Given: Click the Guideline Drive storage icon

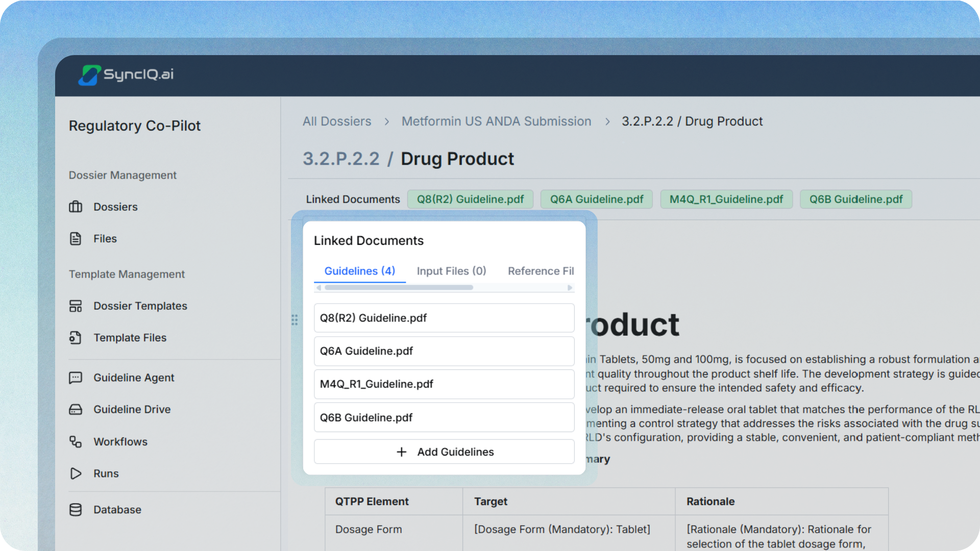Looking at the screenshot, I should coord(76,409).
